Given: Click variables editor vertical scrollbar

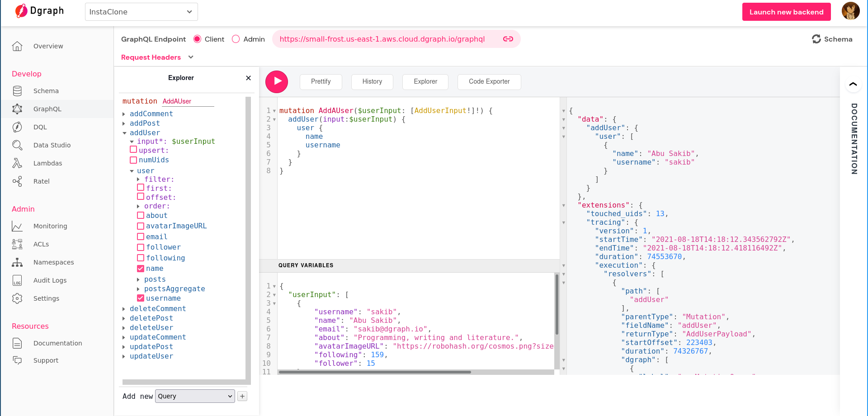Looking at the screenshot, I should [557, 304].
